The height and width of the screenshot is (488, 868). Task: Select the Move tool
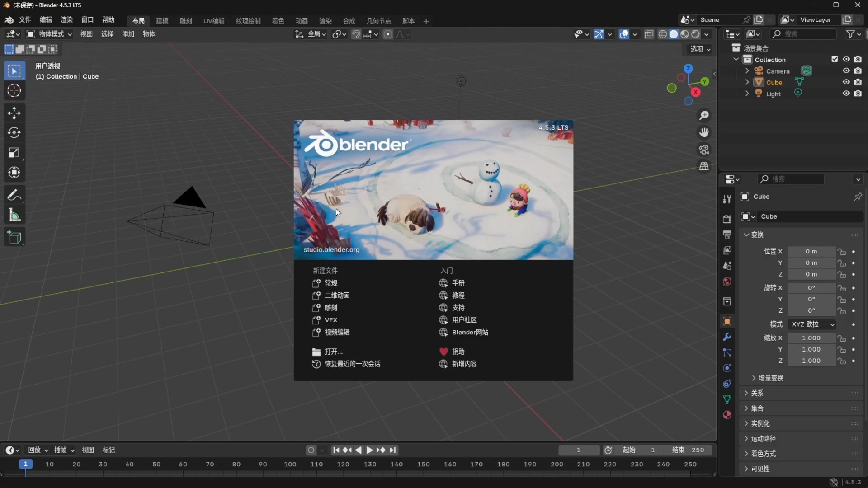point(14,113)
